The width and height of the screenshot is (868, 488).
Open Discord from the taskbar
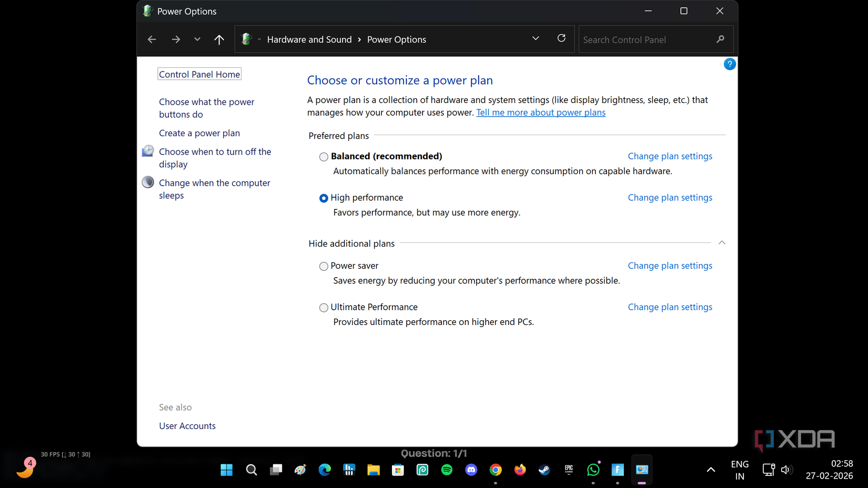click(x=471, y=470)
